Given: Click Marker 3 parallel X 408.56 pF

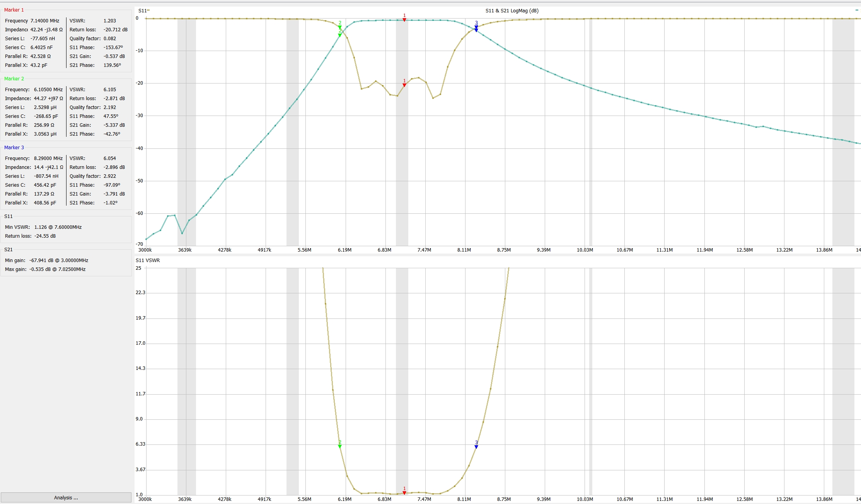Looking at the screenshot, I should pos(45,203).
